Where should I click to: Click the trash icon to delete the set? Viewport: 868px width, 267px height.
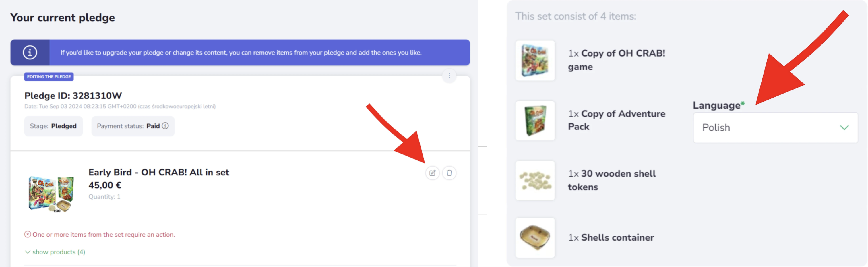click(449, 173)
